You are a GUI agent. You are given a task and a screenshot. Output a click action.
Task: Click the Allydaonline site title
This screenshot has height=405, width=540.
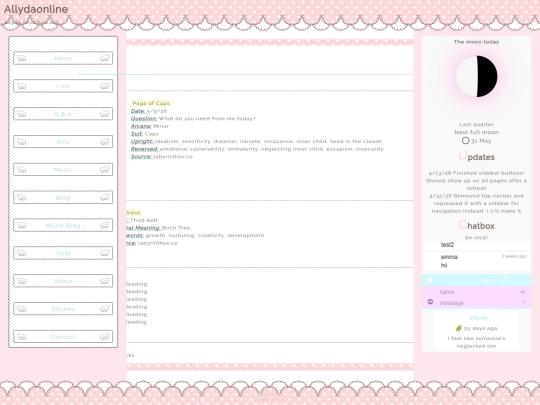[36, 9]
